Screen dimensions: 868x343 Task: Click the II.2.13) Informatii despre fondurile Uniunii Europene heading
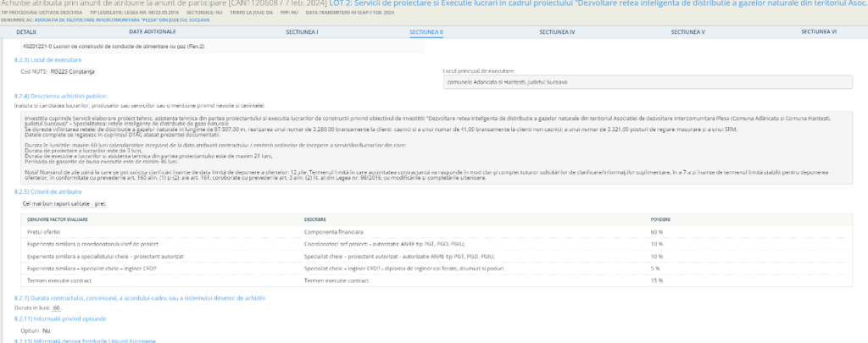[85, 340]
